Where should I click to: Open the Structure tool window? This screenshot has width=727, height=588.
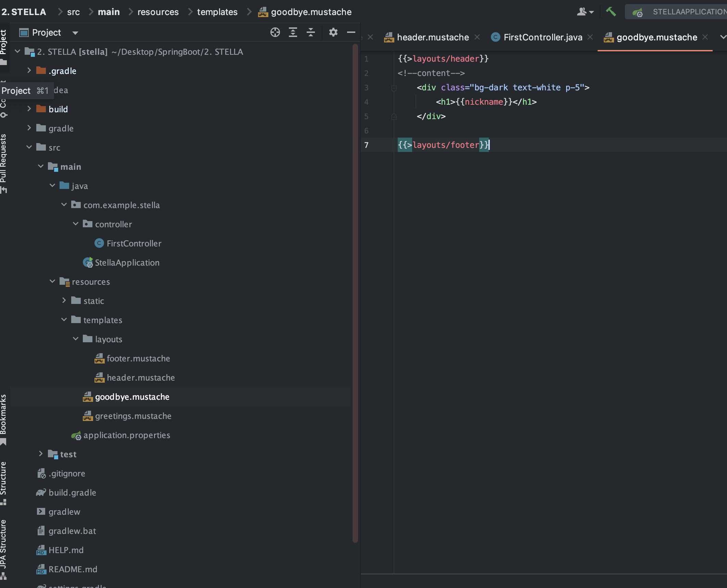tap(4, 483)
